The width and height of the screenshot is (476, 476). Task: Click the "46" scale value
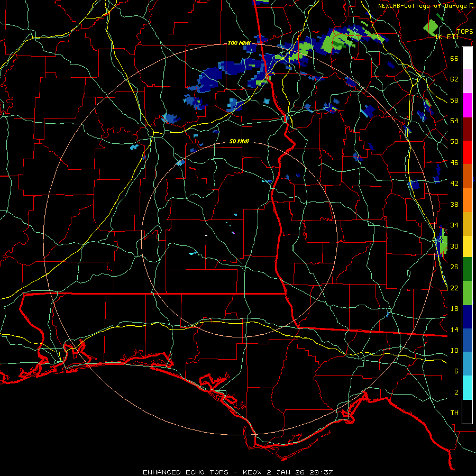tap(454, 163)
